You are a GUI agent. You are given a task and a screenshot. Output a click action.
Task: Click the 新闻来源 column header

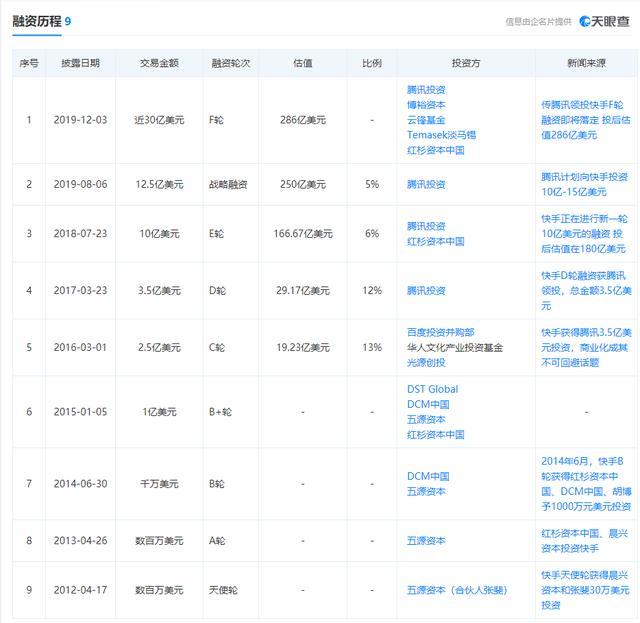pos(586,63)
